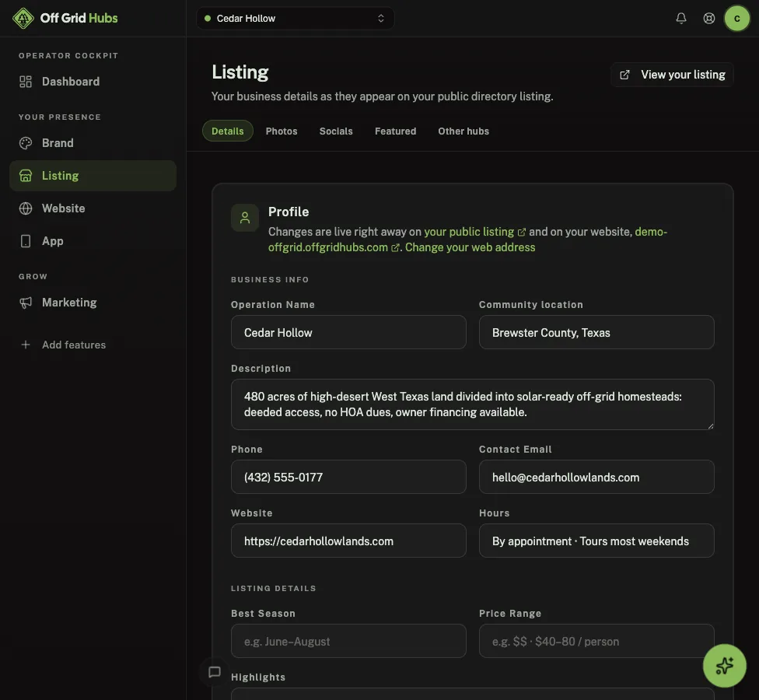Open the notifications bell

click(680, 19)
